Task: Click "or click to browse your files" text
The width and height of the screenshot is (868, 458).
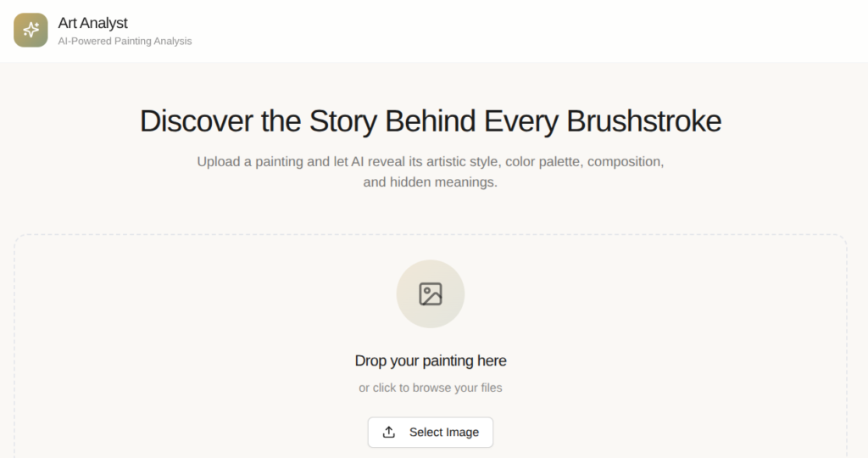Action: tap(431, 388)
